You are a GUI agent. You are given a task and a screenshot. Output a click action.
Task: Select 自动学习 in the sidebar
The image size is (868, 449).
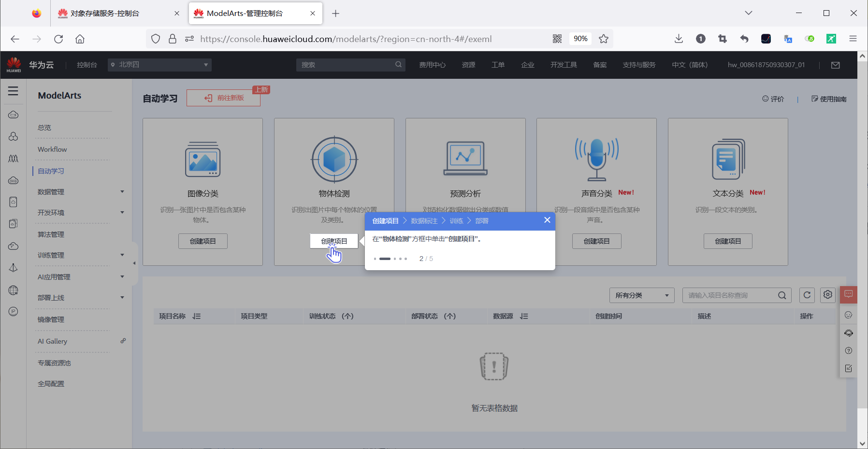(x=51, y=171)
